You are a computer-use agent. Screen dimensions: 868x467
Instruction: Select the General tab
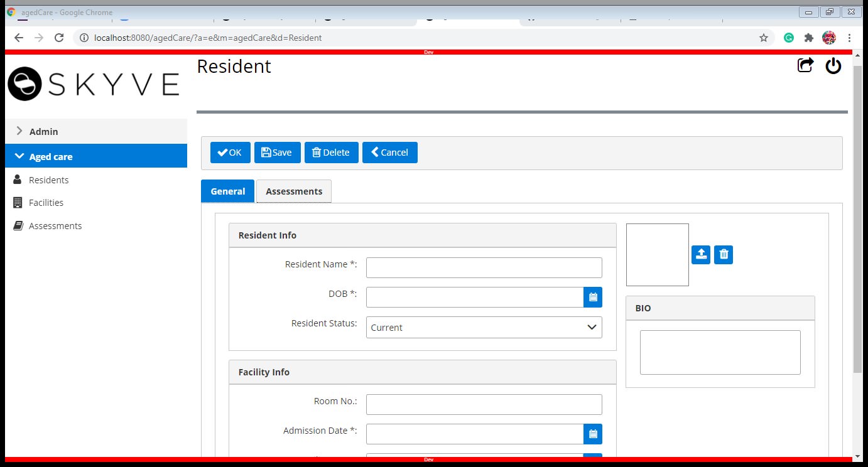tap(227, 191)
